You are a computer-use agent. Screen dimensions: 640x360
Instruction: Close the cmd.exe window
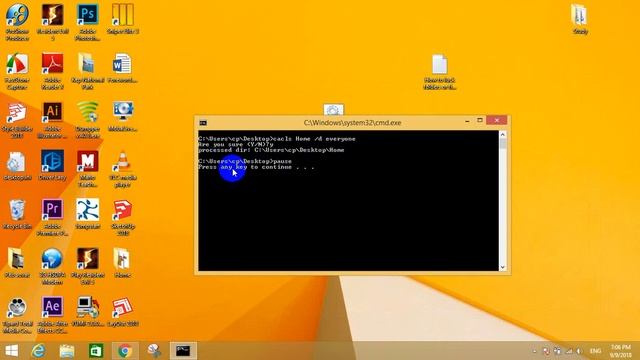point(497,120)
